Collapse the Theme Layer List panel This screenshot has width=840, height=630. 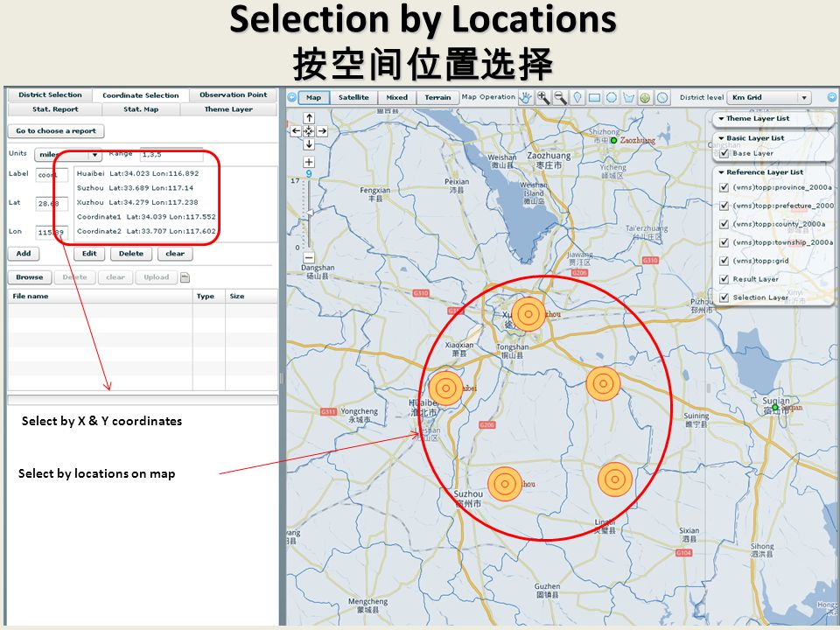[x=722, y=118]
